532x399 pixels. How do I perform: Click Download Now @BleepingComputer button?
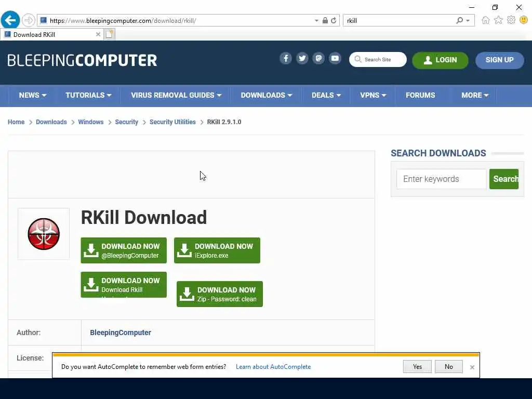coord(124,250)
